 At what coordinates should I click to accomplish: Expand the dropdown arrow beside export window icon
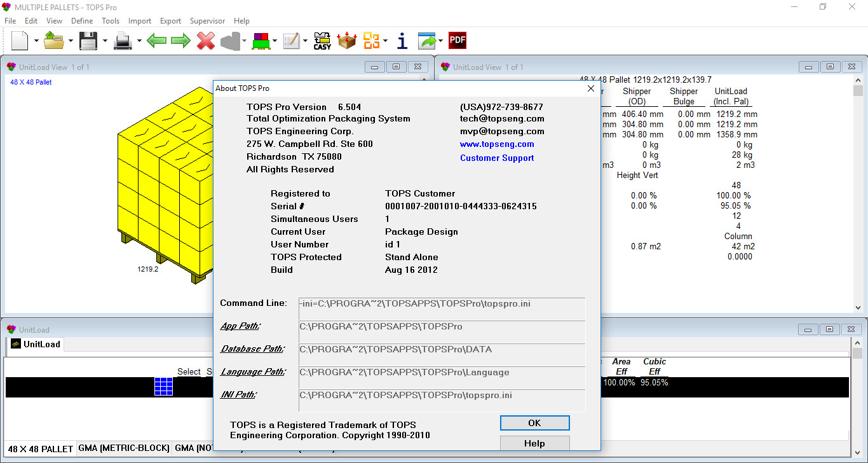tap(440, 41)
